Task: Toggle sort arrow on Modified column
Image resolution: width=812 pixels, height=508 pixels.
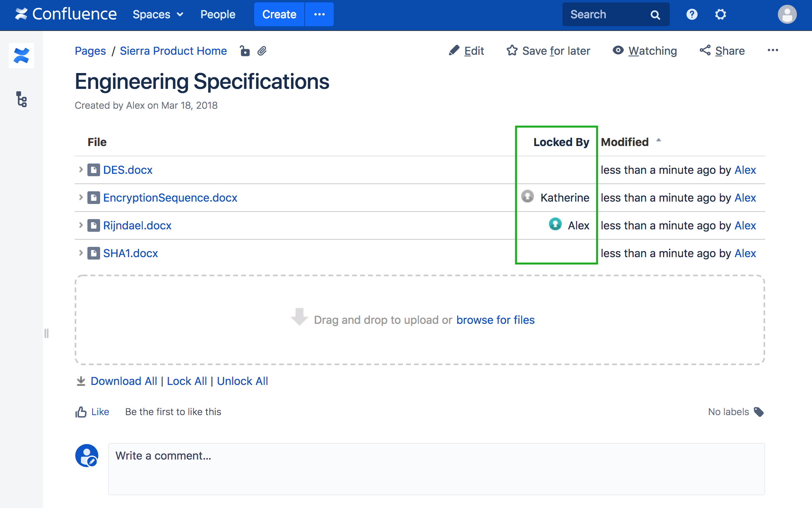Action: point(659,140)
